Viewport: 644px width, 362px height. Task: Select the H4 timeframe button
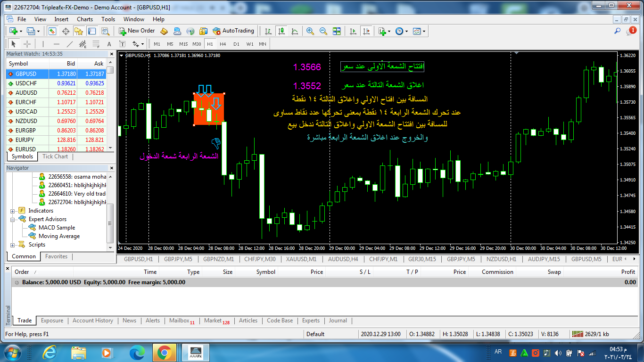pos(223,44)
